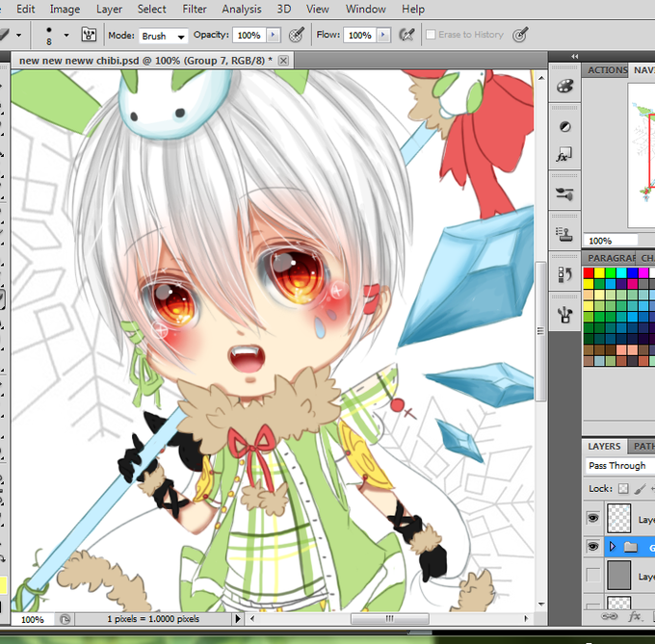Screen dimensions: 655x644
Task: Switch to the LAYERS tab
Action: point(604,446)
